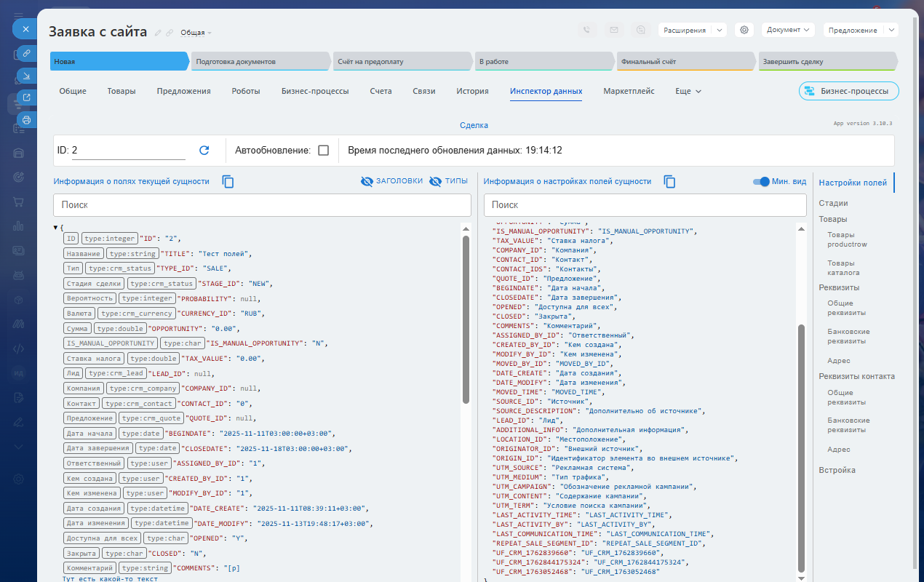Screen dimensions: 924x582
Task: Toggle the Мин. вид switch
Action: pos(761,182)
